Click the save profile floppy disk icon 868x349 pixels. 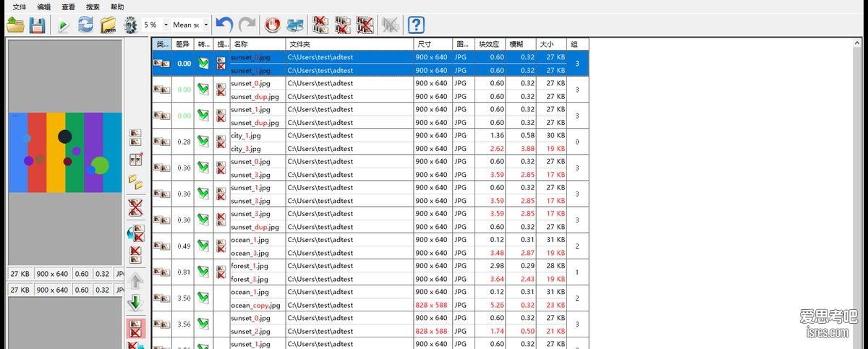pyautogui.click(x=38, y=25)
